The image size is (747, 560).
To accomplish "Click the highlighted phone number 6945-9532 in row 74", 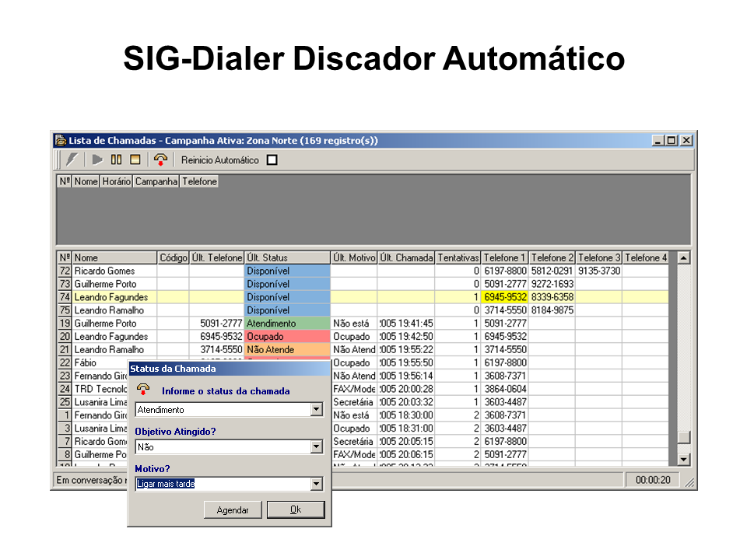I will (x=505, y=297).
